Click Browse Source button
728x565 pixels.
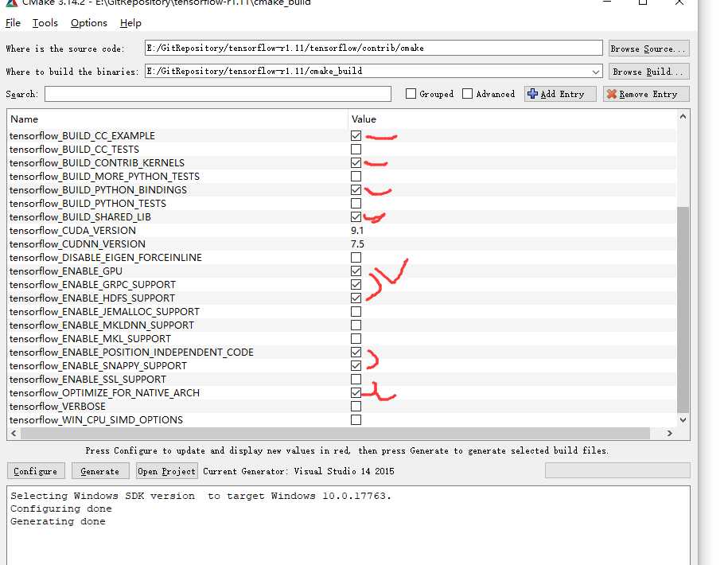[648, 49]
